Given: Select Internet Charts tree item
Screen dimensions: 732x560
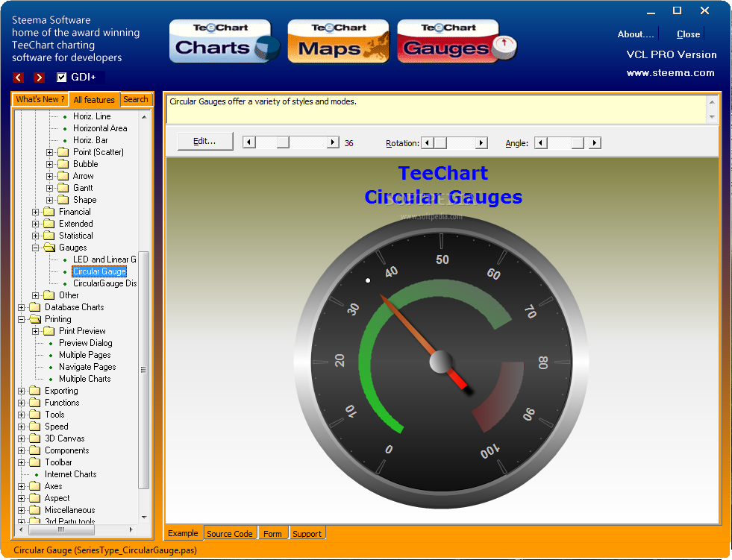Looking at the screenshot, I should pyautogui.click(x=70, y=474).
